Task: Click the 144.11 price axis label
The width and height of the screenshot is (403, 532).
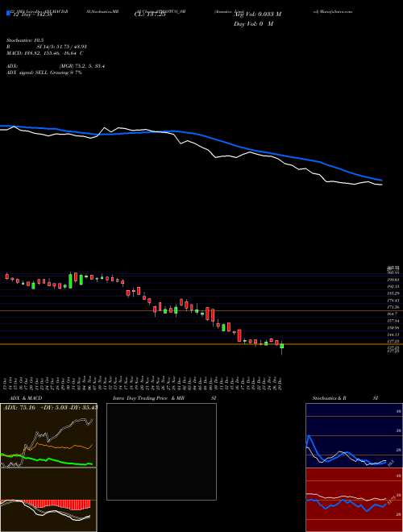Action: 393,335
